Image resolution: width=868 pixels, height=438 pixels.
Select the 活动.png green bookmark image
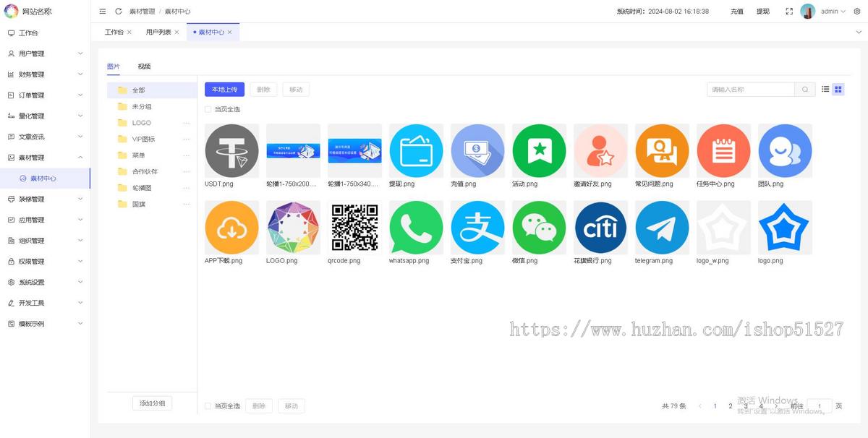[x=539, y=151]
